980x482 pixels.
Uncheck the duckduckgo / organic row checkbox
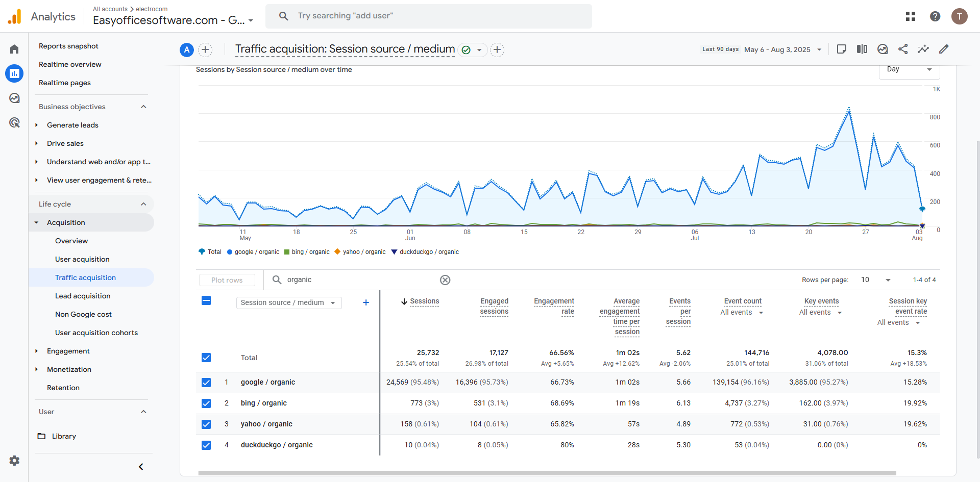pyautogui.click(x=206, y=445)
